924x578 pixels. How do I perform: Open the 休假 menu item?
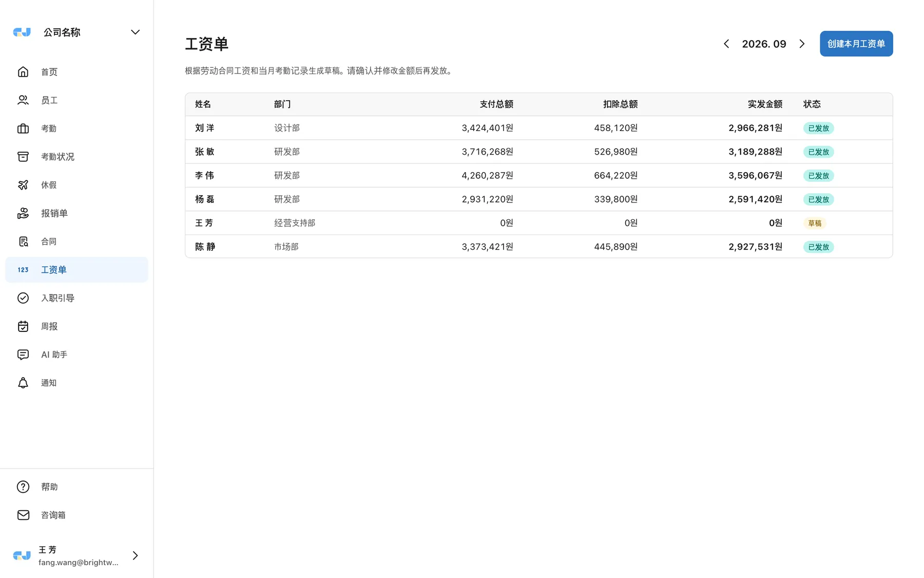click(x=76, y=185)
